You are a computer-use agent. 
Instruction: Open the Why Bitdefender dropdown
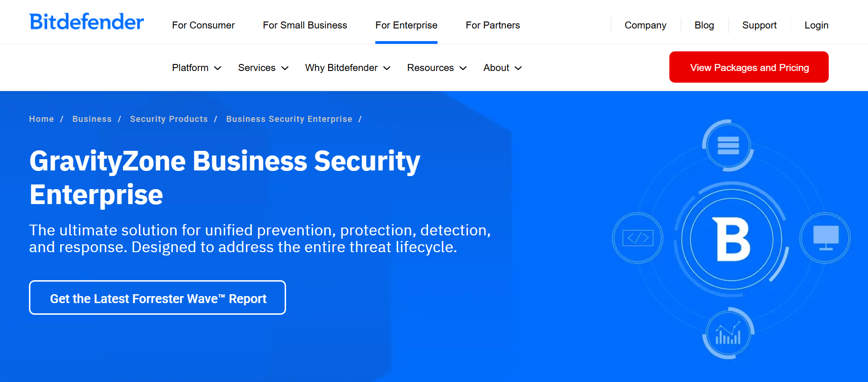[347, 68]
